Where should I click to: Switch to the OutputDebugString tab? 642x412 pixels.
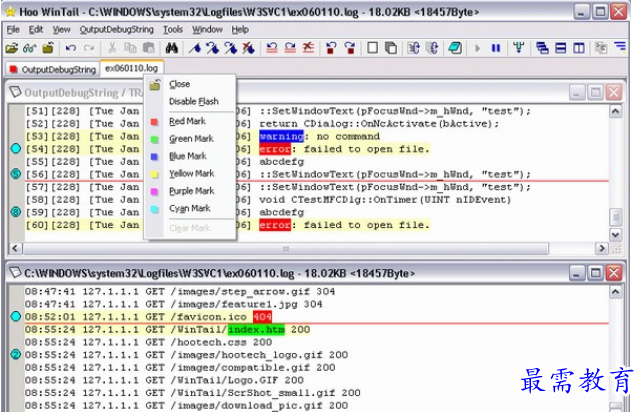53,69
